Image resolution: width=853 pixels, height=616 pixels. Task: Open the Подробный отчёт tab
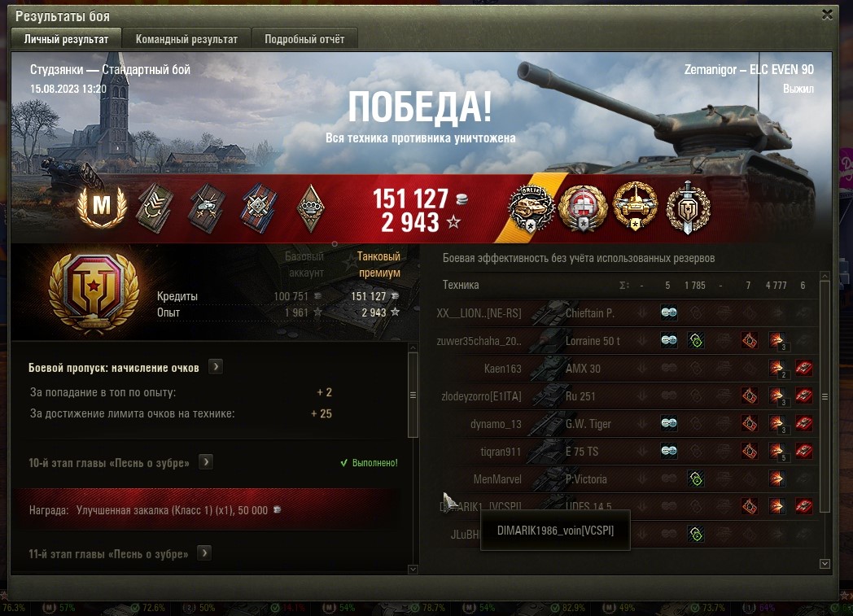[304, 39]
